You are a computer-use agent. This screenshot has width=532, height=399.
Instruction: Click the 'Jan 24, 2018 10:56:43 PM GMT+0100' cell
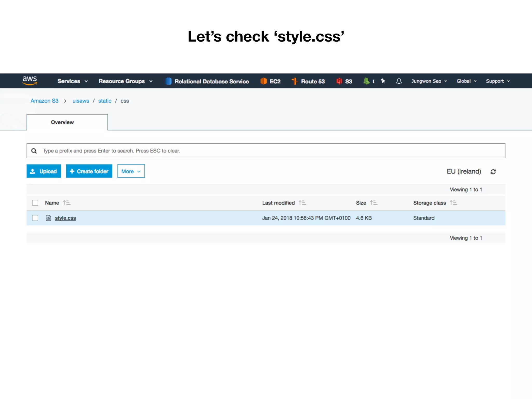point(306,218)
